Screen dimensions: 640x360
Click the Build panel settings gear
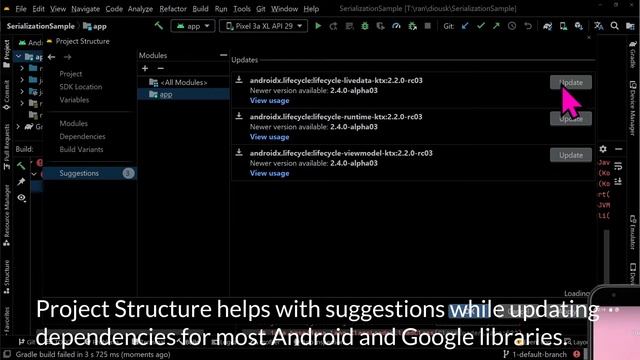coord(603,149)
